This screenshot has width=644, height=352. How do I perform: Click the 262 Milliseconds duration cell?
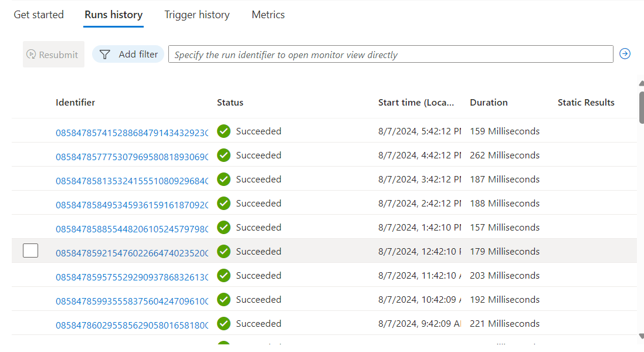pos(505,155)
